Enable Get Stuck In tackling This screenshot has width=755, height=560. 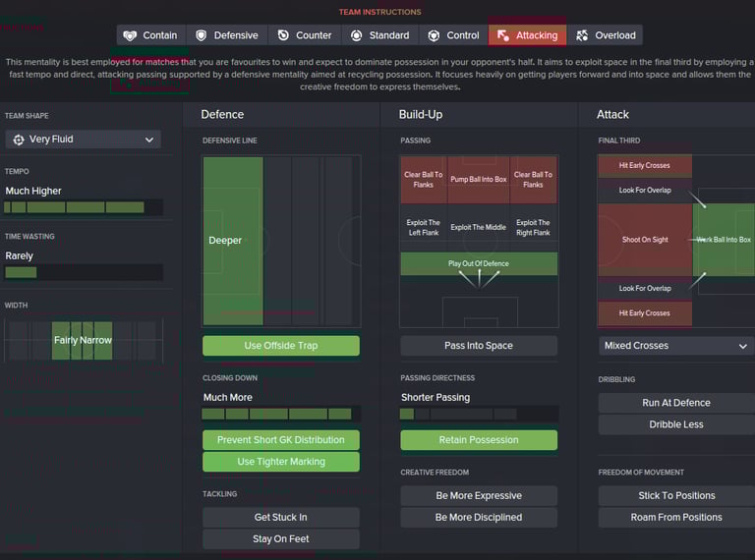[x=281, y=518]
